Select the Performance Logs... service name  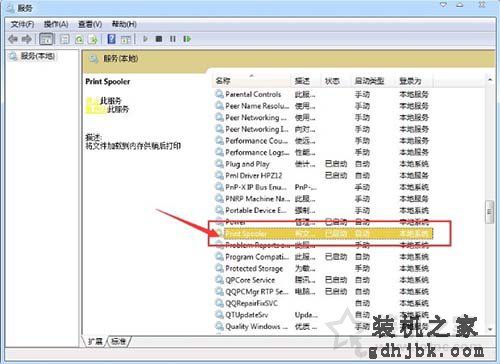click(x=257, y=152)
